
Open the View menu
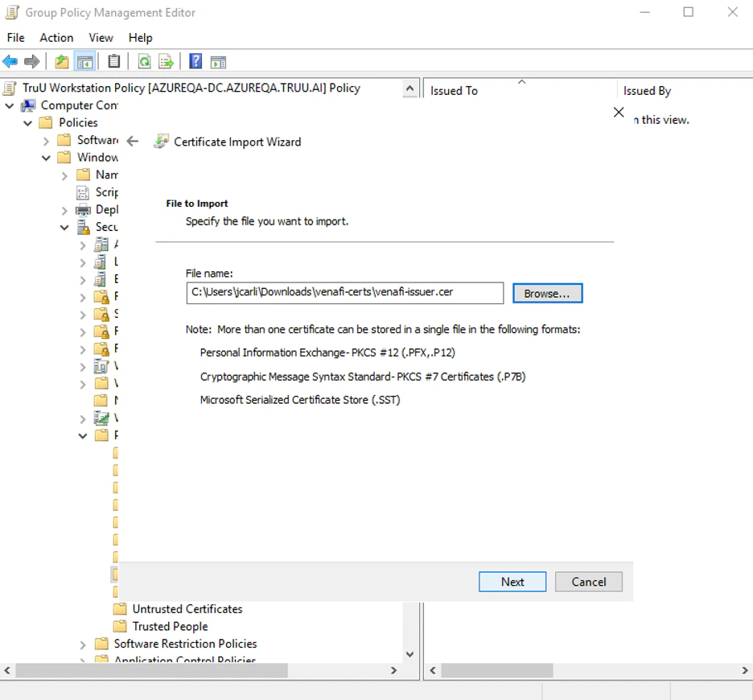(x=101, y=38)
